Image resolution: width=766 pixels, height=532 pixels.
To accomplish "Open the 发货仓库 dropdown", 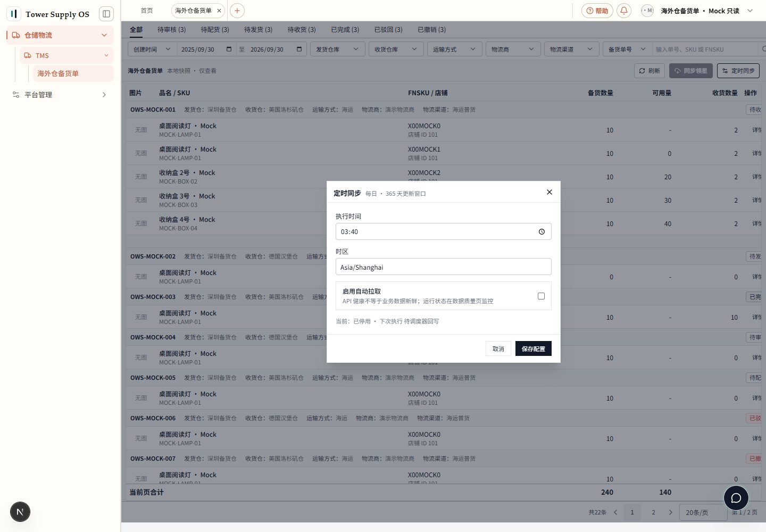I will click(x=338, y=49).
